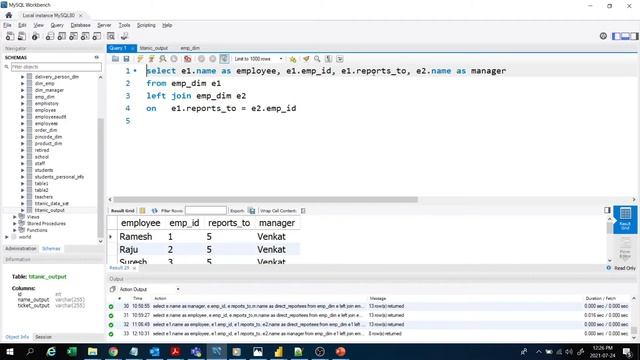Click the Form Editor side panel icon
The height and width of the screenshot is (360, 640).
pyautogui.click(x=625, y=248)
